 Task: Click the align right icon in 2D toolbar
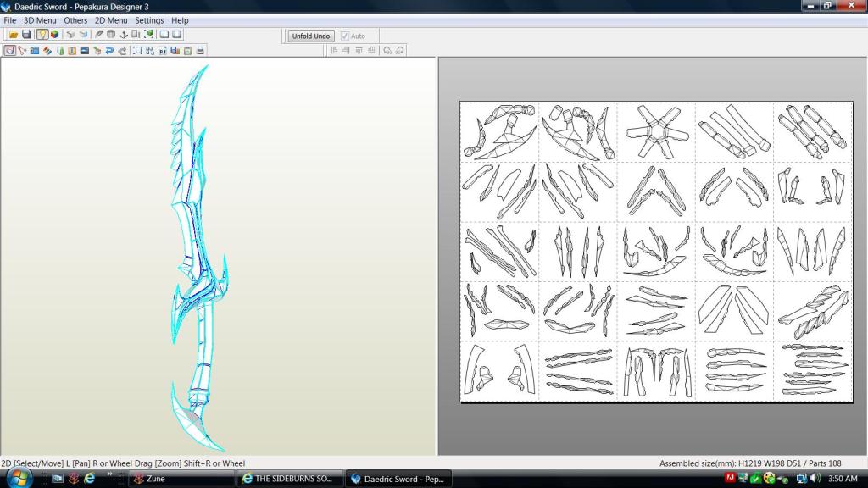pos(346,50)
